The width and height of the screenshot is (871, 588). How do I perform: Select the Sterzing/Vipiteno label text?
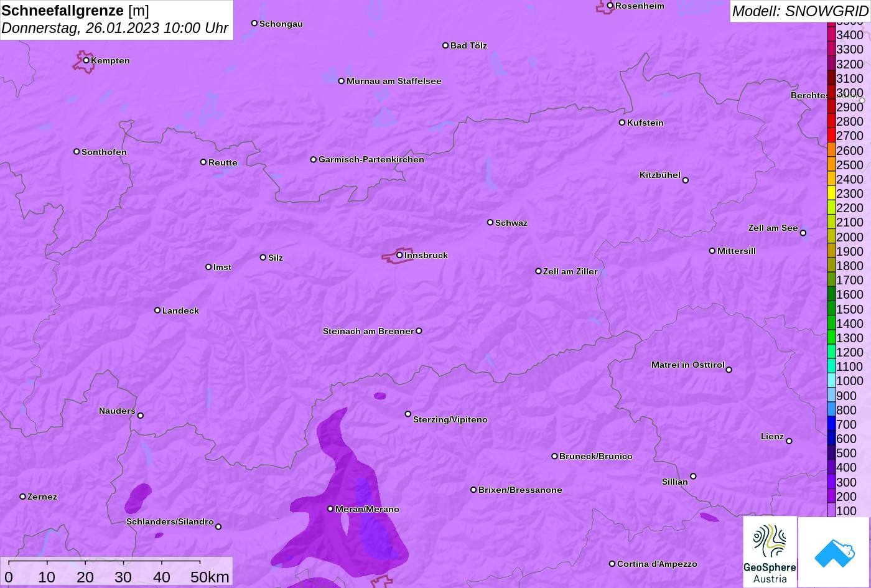point(450,420)
